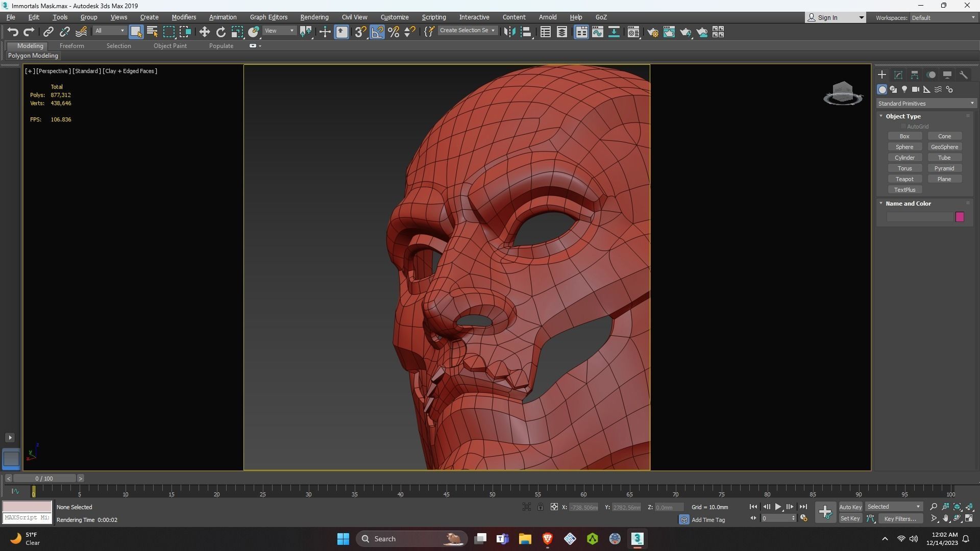Click the object name input field
Image resolution: width=980 pixels, height=551 pixels.
coord(920,217)
